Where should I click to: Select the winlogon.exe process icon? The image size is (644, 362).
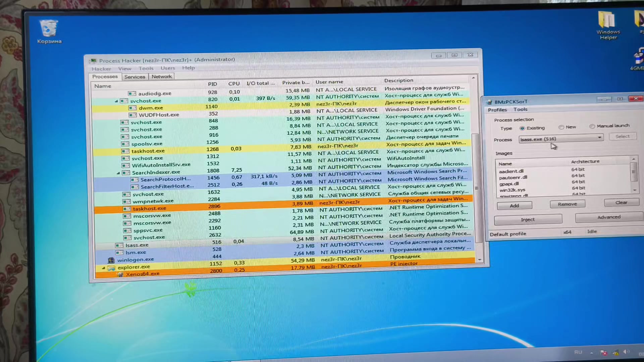pos(111,260)
